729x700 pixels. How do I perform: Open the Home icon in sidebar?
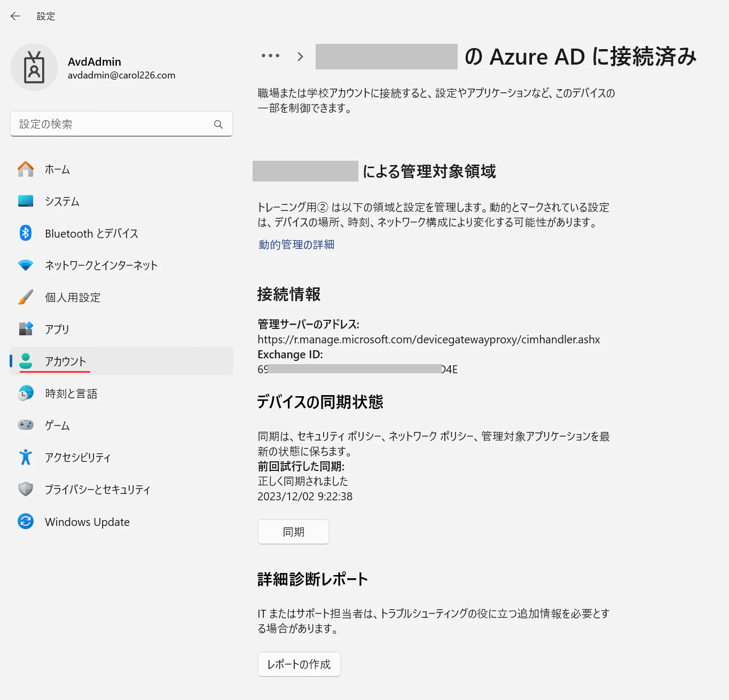point(26,169)
